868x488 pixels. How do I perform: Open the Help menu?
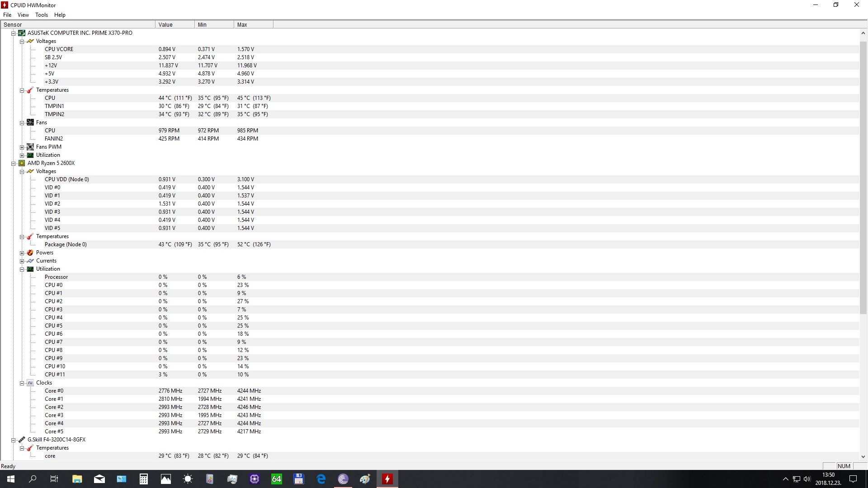[x=60, y=15]
